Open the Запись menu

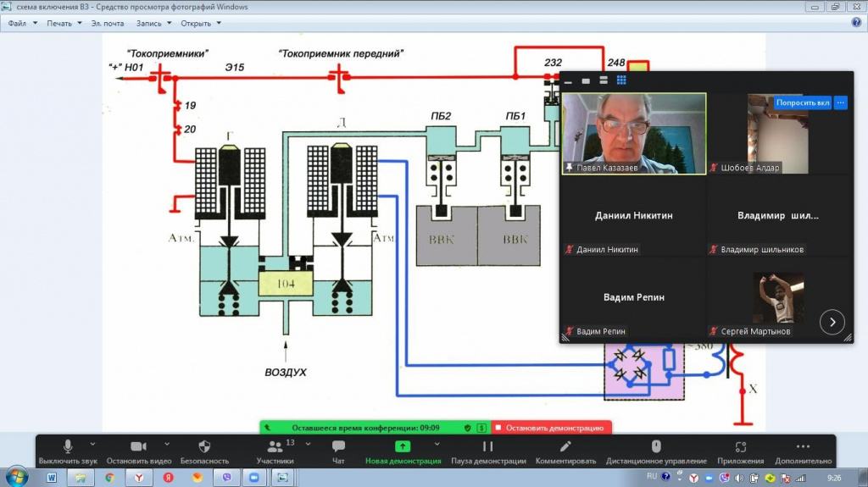(x=154, y=23)
